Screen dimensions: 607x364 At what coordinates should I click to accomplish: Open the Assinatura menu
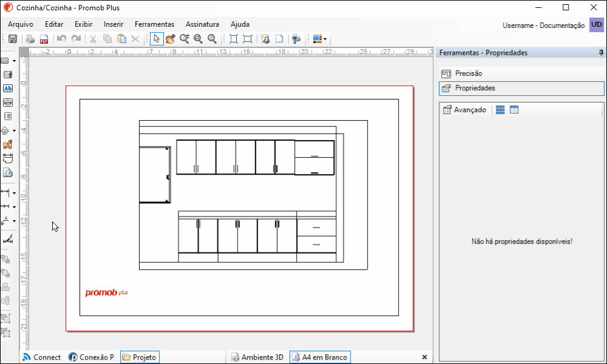click(203, 24)
